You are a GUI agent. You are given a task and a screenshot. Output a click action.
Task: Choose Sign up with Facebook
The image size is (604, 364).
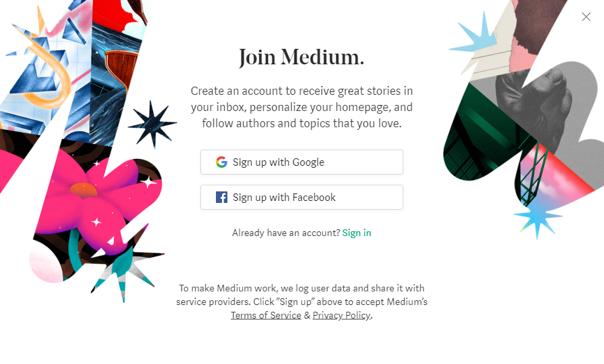click(x=302, y=197)
